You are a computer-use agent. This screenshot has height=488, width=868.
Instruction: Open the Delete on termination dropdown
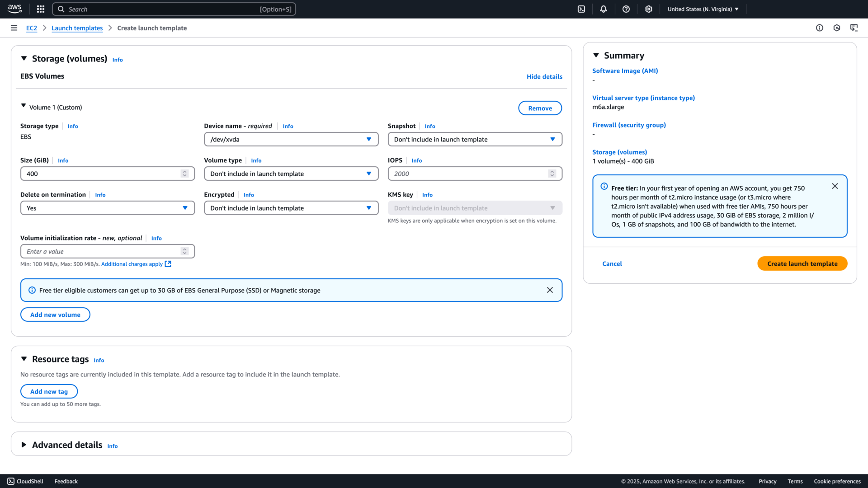click(x=108, y=208)
